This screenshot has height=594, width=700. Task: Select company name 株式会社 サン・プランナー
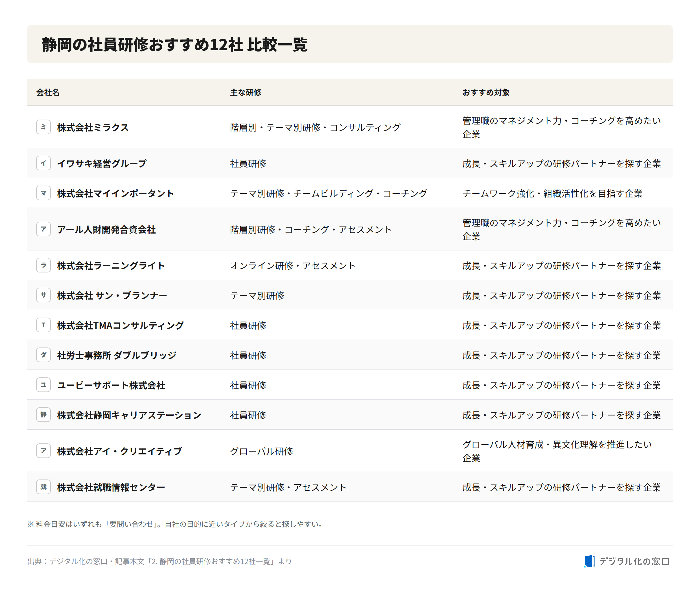(112, 295)
